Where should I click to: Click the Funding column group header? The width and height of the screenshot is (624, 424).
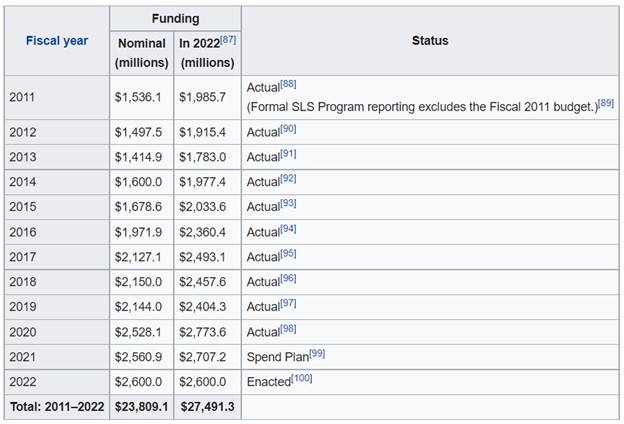coord(176,19)
